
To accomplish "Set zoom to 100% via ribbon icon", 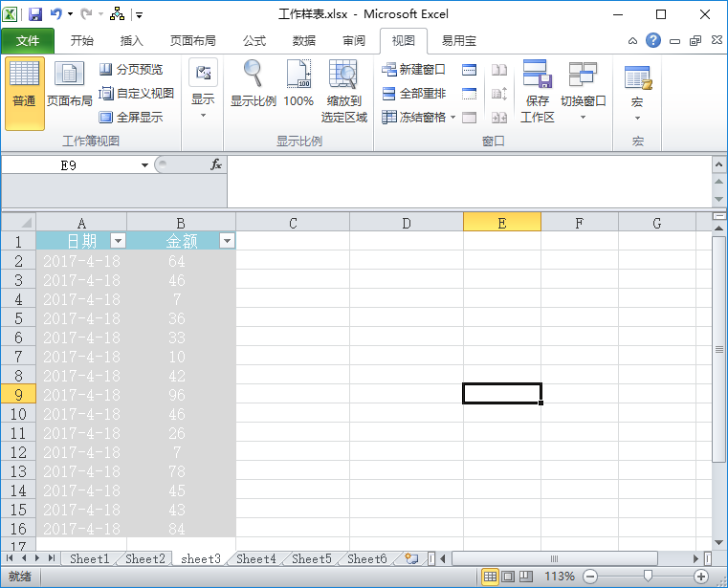I will click(298, 84).
